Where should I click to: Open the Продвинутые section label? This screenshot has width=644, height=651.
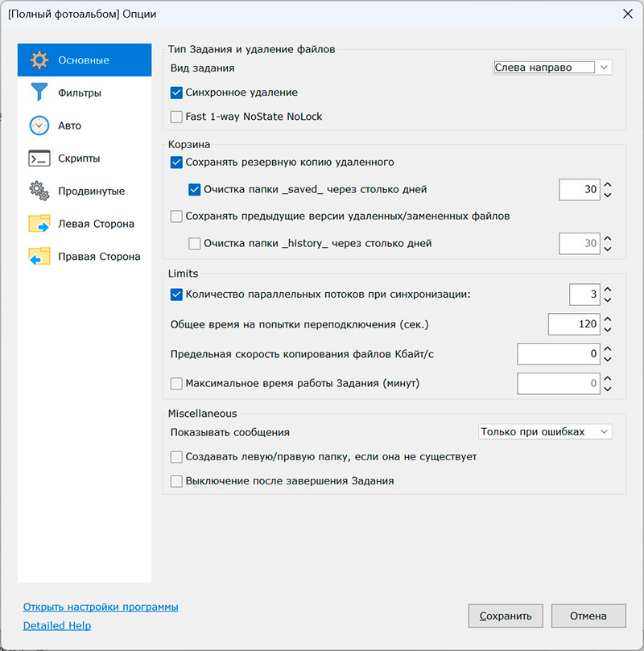(91, 192)
